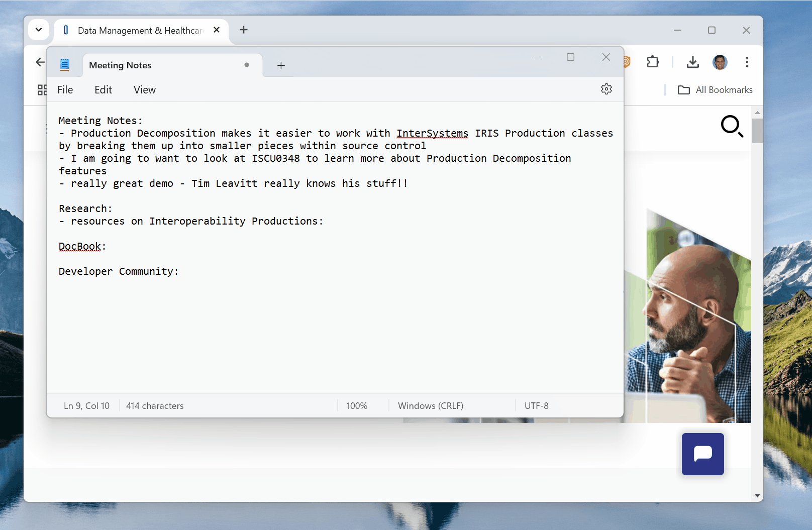Open the All Bookmarks folder
Image resolution: width=812 pixels, height=530 pixels.
[x=716, y=90]
